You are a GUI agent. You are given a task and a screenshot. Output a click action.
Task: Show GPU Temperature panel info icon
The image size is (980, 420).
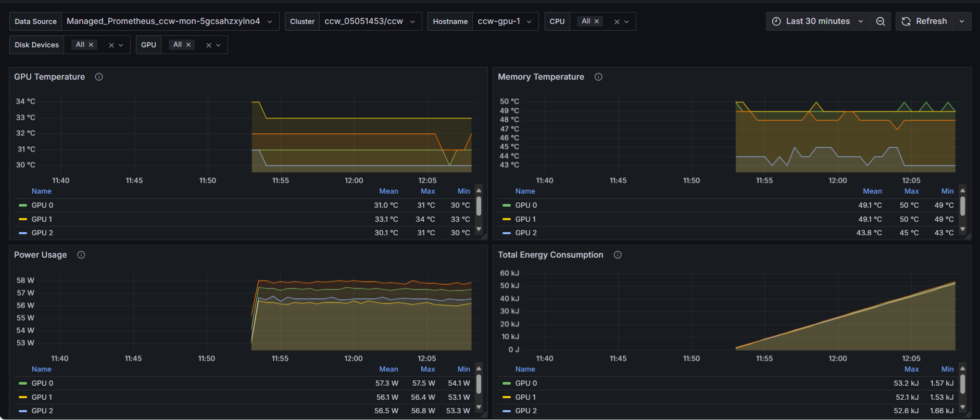tap(99, 77)
